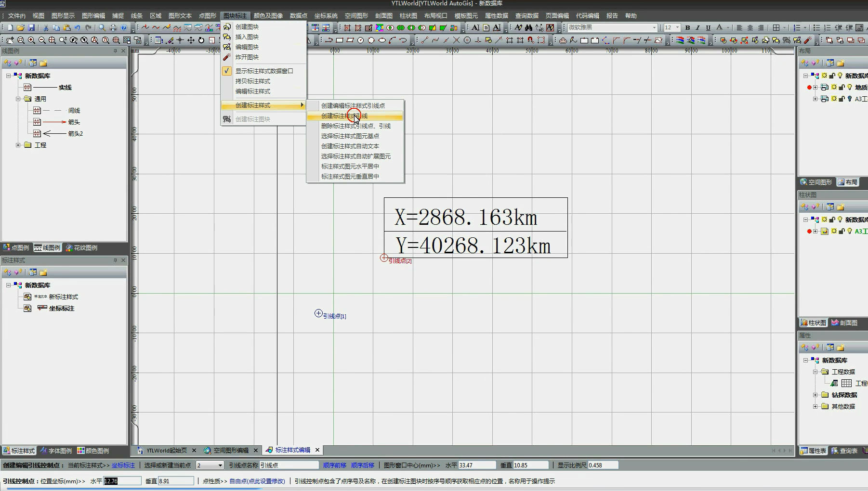Click the colorful fill palette toolbar icon
This screenshot has width=868, height=491.
(379, 28)
